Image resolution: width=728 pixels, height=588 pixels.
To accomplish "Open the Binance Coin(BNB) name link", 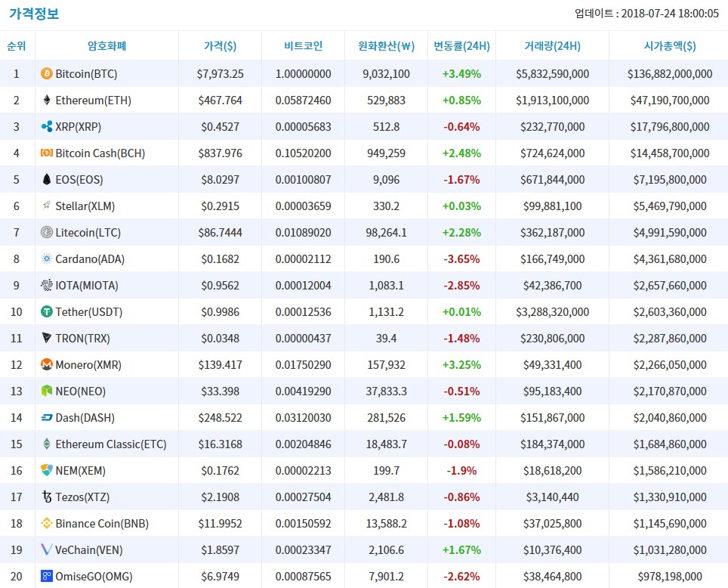I will tap(102, 525).
